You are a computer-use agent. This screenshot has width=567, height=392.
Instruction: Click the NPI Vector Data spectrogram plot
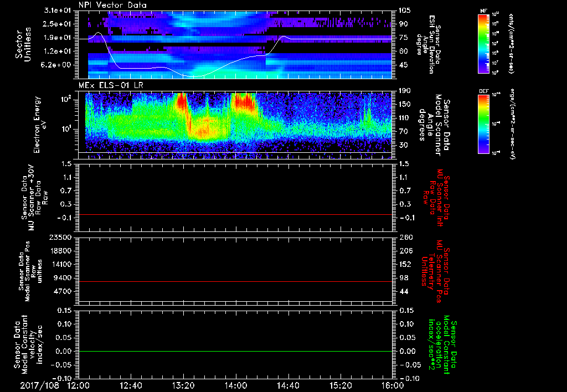(x=235, y=45)
